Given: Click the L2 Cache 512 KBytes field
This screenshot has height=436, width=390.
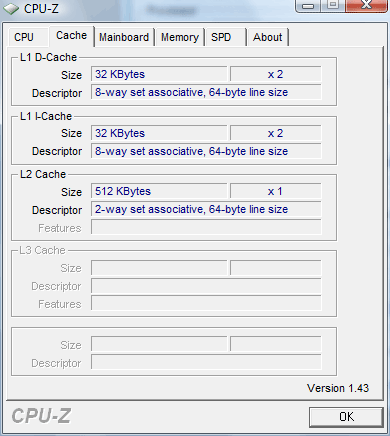Looking at the screenshot, I should (159, 191).
